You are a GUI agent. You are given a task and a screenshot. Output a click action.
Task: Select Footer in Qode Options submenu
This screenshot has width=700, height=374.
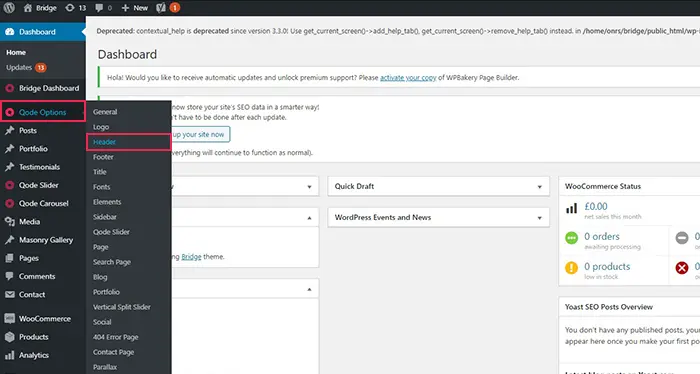(103, 157)
